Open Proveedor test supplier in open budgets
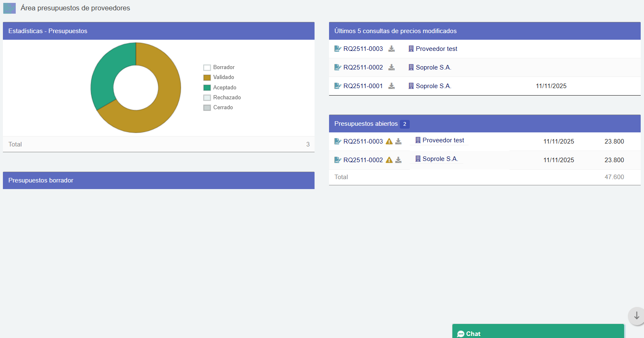The height and width of the screenshot is (338, 644). tap(443, 140)
